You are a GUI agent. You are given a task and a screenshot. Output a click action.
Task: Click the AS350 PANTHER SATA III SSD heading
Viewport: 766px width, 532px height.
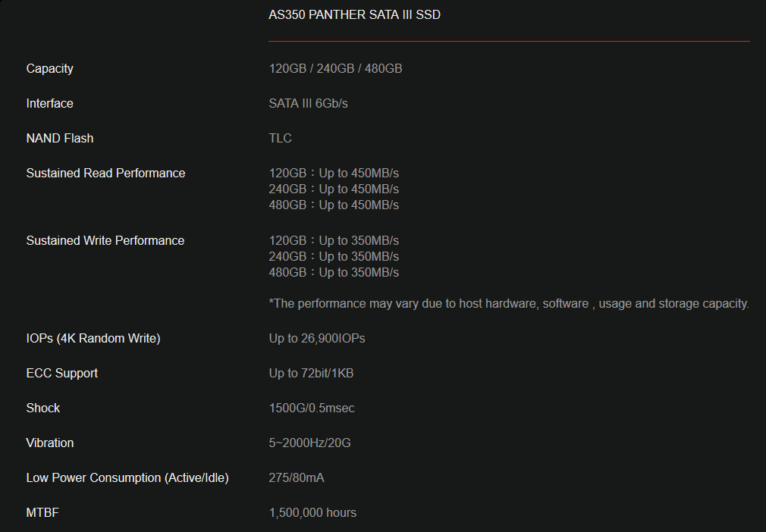point(354,14)
